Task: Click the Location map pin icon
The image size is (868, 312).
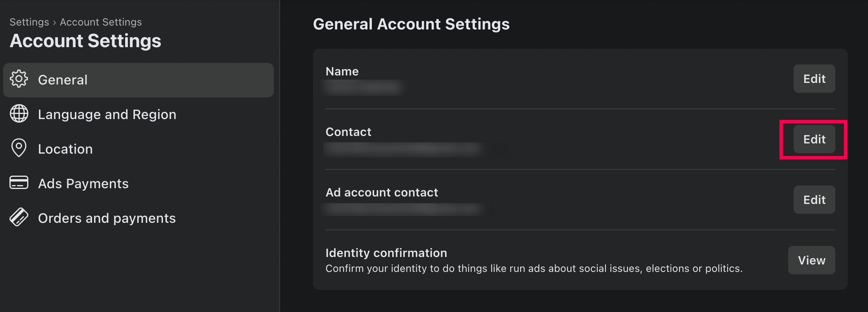Action: [19, 148]
